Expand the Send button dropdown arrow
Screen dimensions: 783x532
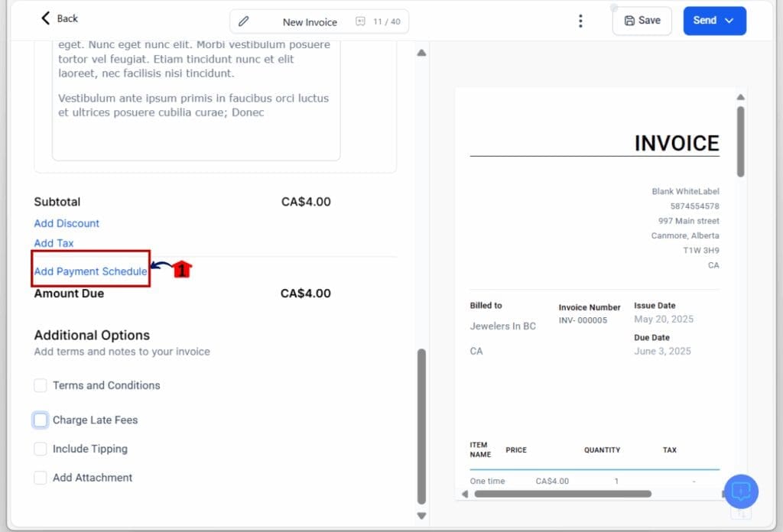[729, 21]
